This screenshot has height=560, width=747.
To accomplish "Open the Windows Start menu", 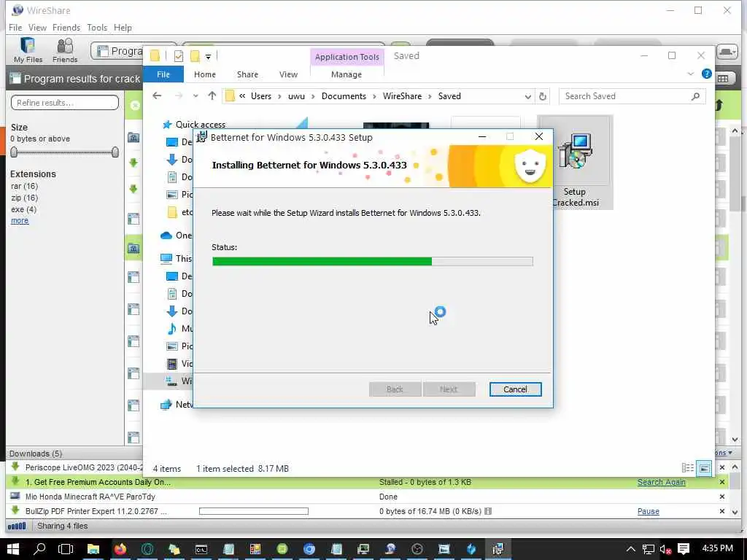I will (13, 549).
